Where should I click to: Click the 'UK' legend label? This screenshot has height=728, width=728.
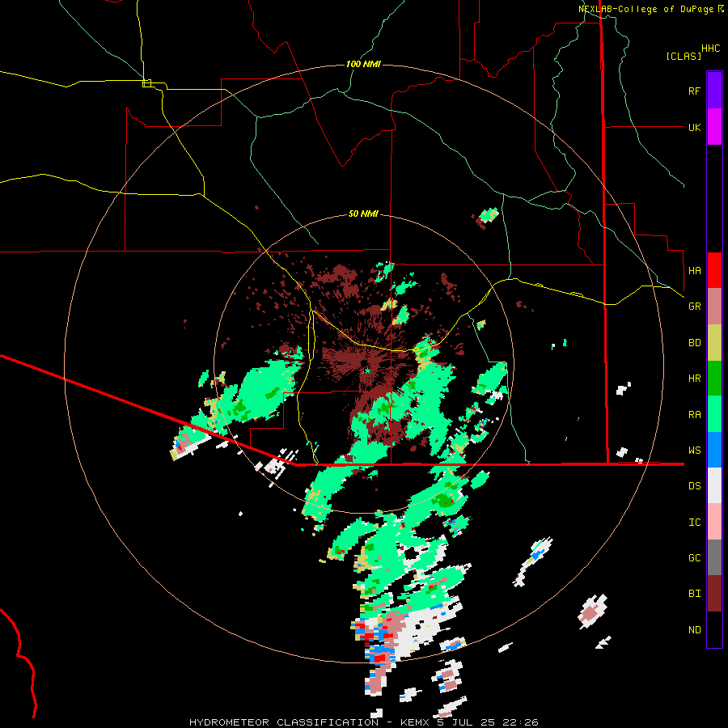click(694, 127)
